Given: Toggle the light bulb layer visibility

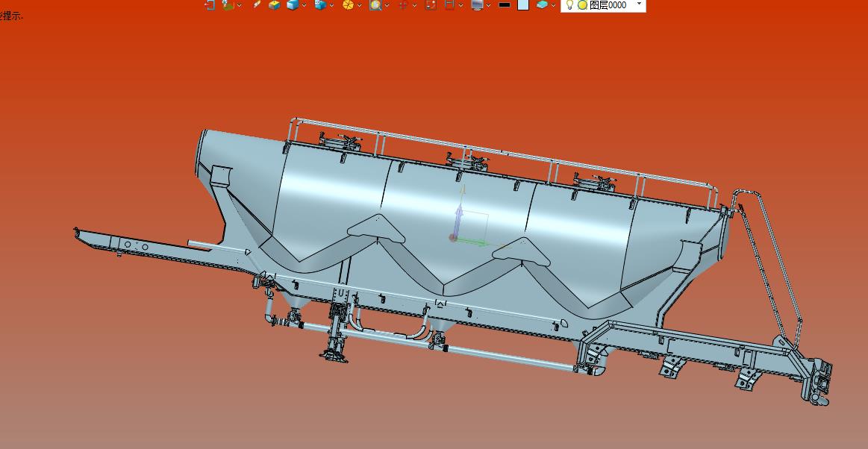Looking at the screenshot, I should (569, 4).
